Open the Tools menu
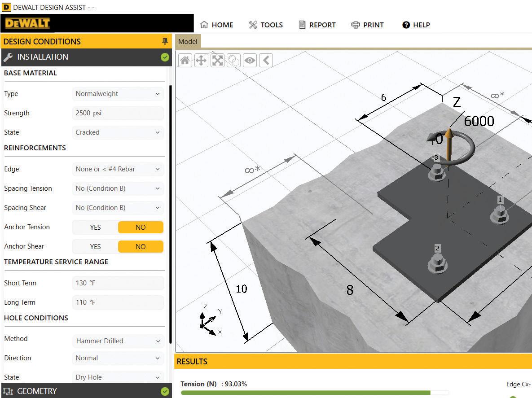Image resolution: width=532 pixels, height=398 pixels. (266, 25)
